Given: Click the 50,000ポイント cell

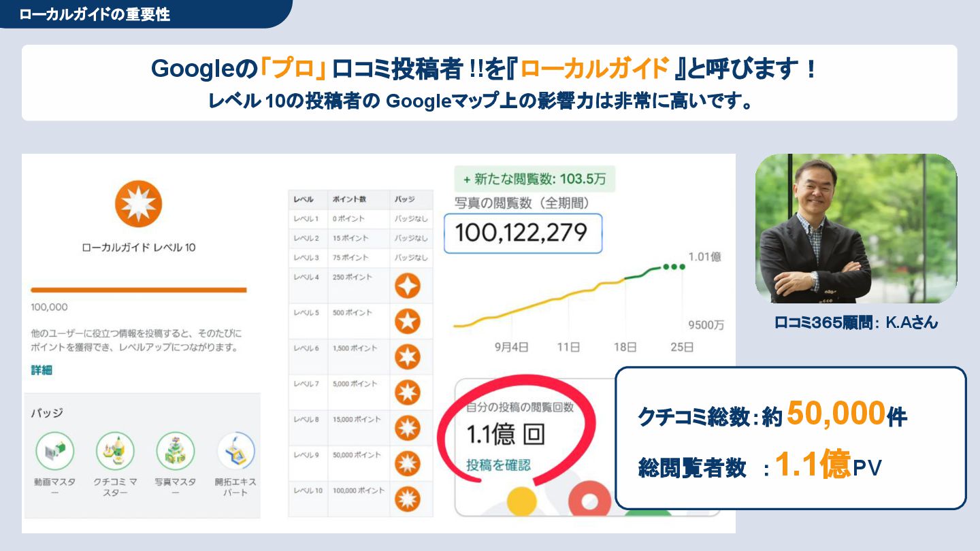Looking at the screenshot, I should tap(357, 454).
